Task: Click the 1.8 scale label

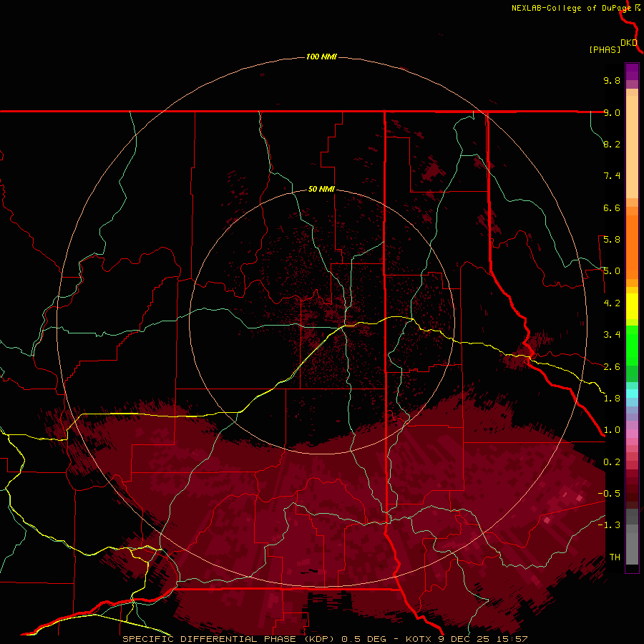Action: 612,399
